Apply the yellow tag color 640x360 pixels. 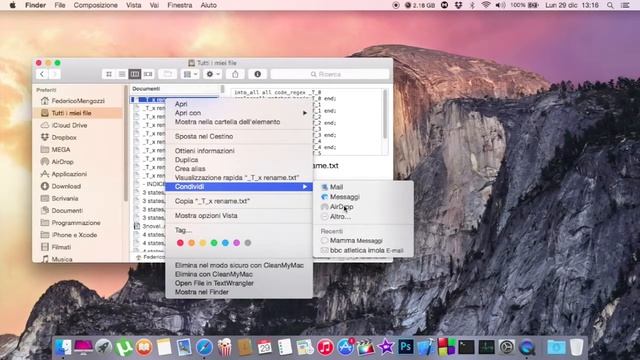(x=202, y=243)
